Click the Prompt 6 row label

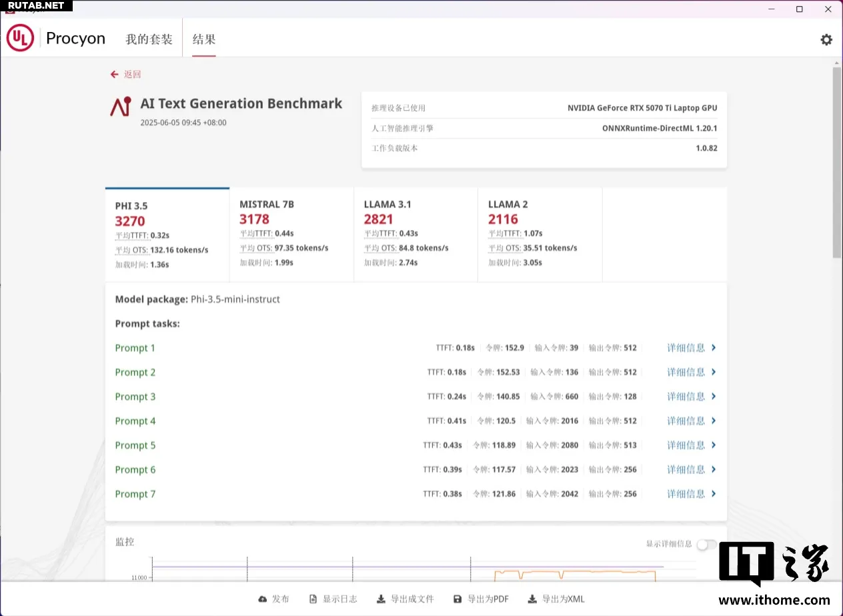[x=135, y=469]
